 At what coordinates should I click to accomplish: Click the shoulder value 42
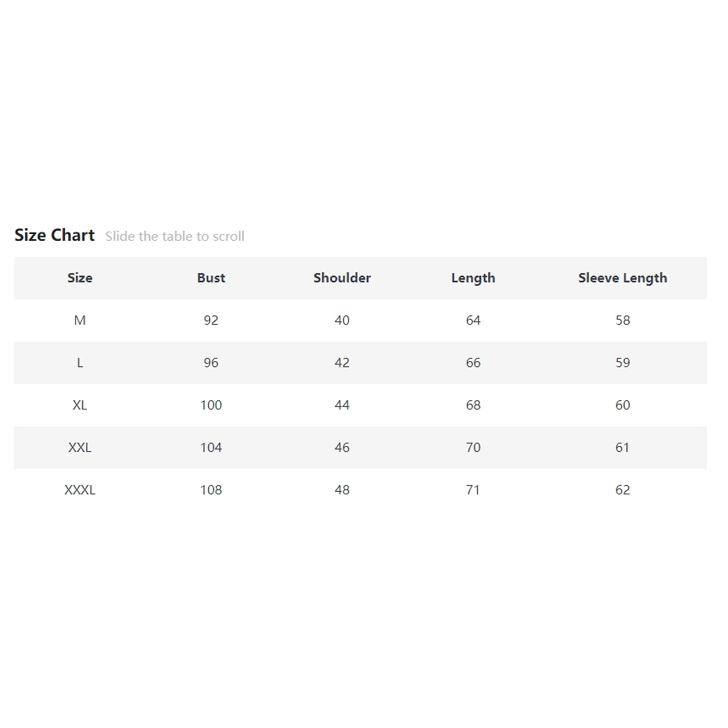click(342, 363)
